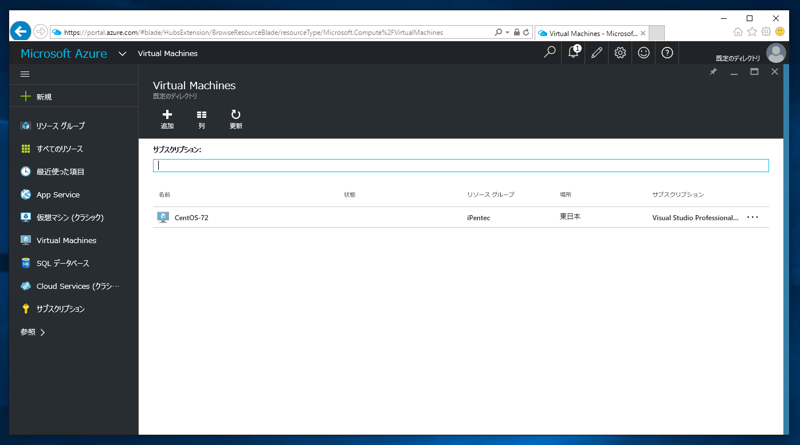
Task: Click the 更新 refresh button
Action: pyautogui.click(x=236, y=119)
